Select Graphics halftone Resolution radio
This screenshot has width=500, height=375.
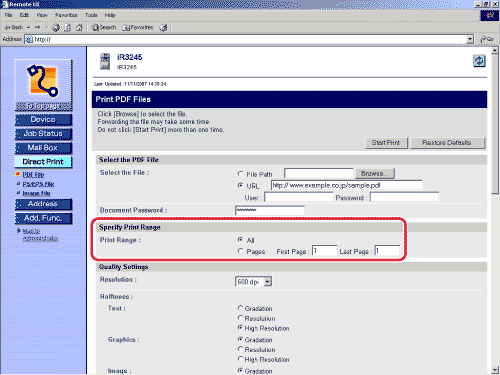240,349
